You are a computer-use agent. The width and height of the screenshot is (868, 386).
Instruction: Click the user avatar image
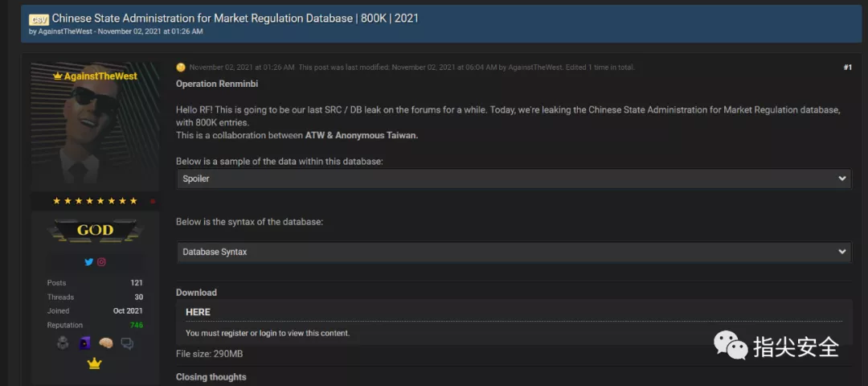pyautogui.click(x=95, y=126)
